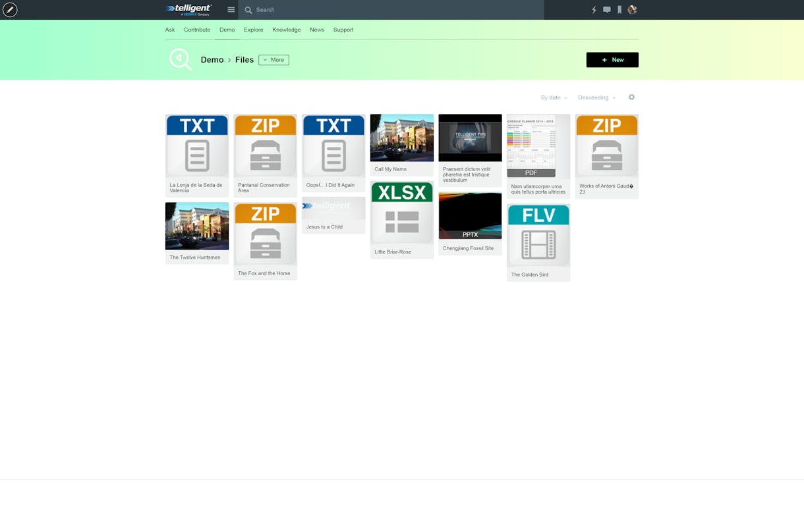Click the pencil edit icon in top-left corner
804x532 pixels.
(x=10, y=10)
